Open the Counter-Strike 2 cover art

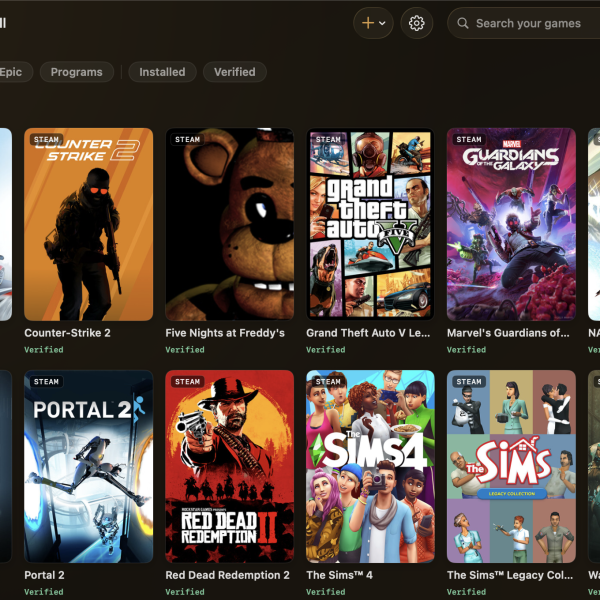tap(88, 224)
